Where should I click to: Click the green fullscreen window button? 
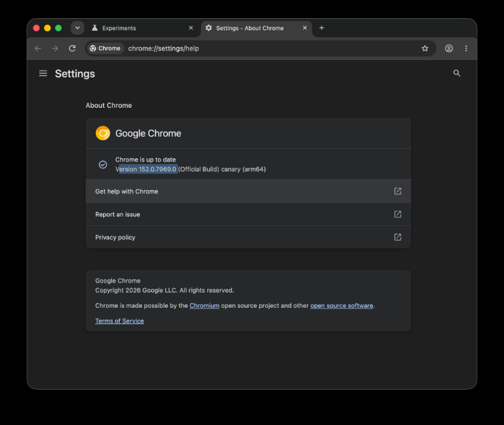click(x=58, y=28)
